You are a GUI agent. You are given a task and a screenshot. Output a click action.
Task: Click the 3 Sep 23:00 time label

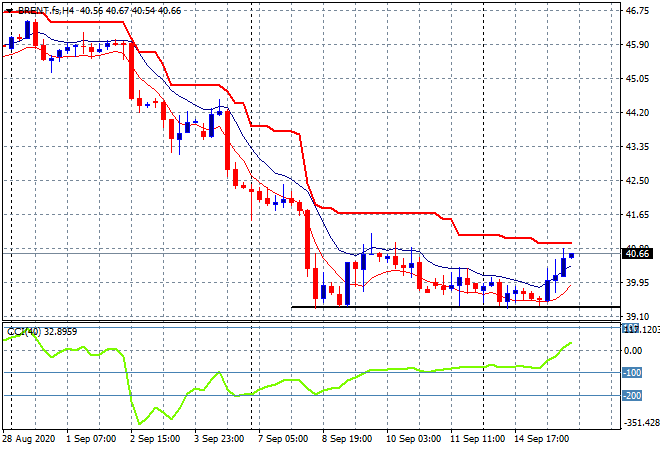(x=219, y=439)
